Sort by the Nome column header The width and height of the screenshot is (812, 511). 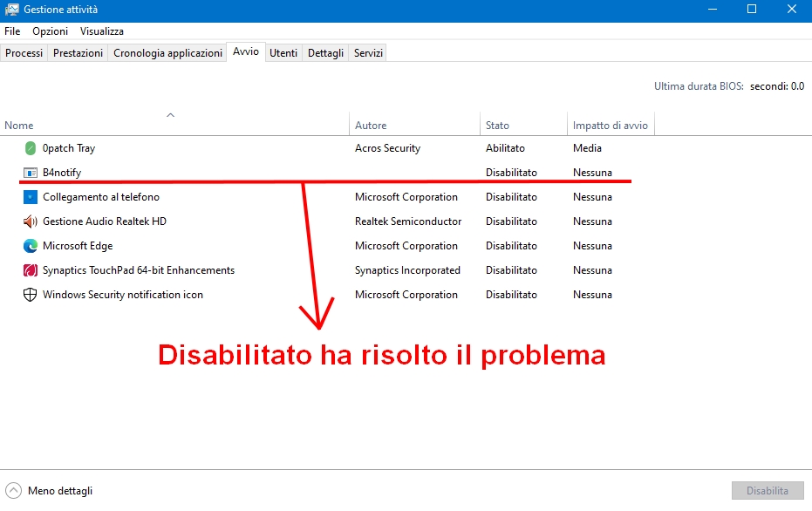174,125
